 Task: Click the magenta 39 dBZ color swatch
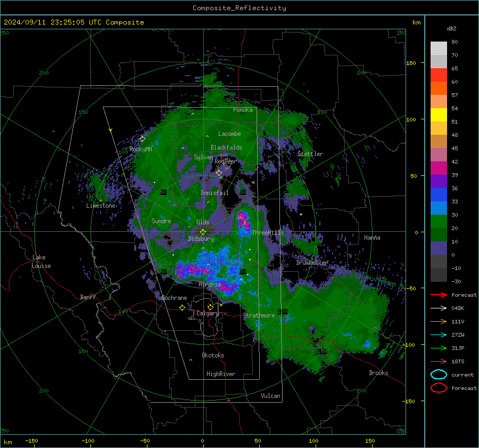439,168
